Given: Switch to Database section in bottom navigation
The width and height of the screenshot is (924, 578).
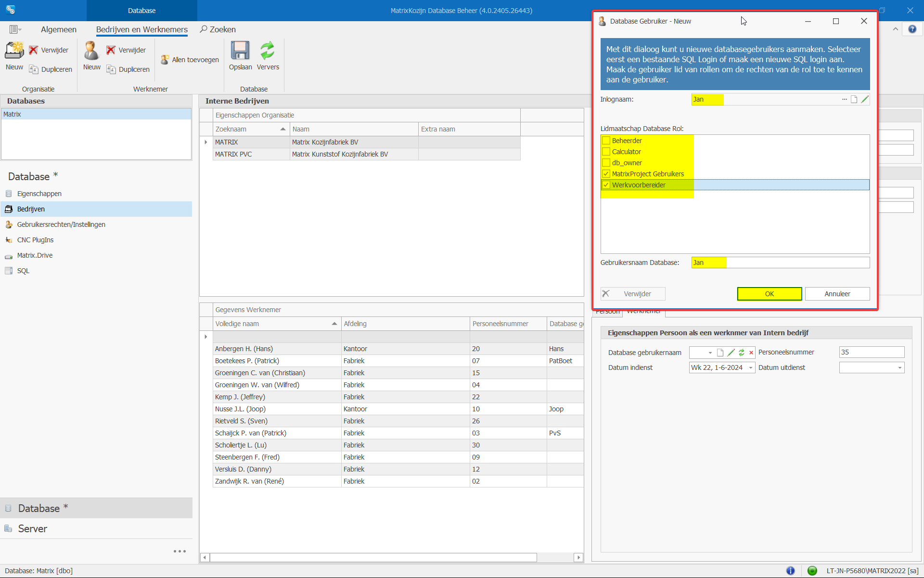Looking at the screenshot, I should click(96, 508).
